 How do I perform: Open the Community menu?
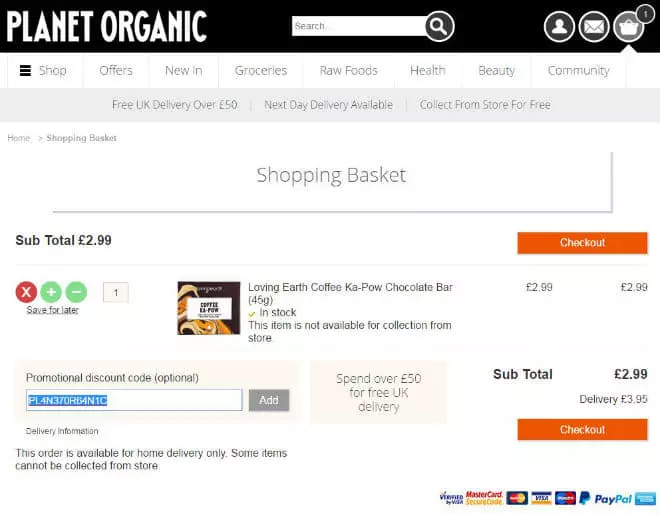578,70
